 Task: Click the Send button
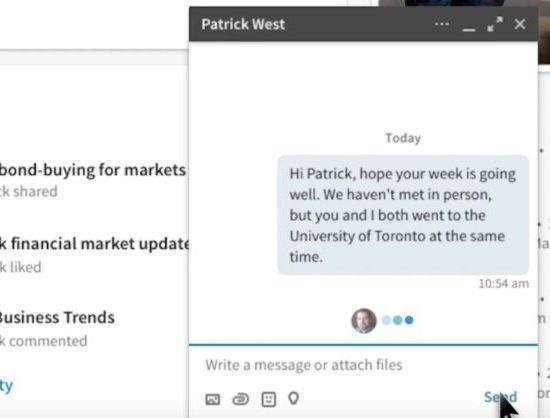[500, 397]
